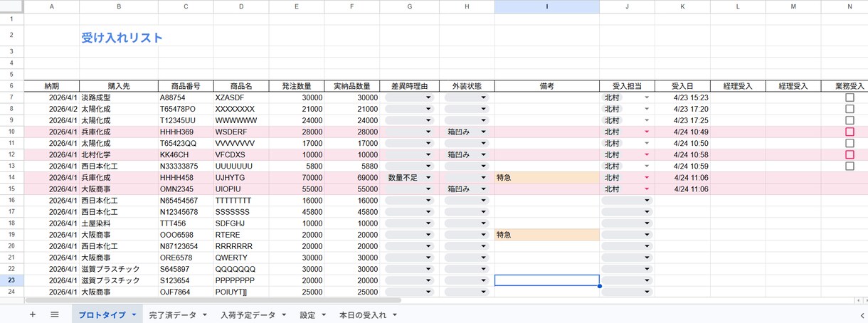Switch to 完了済データ sheet tab

173,314
